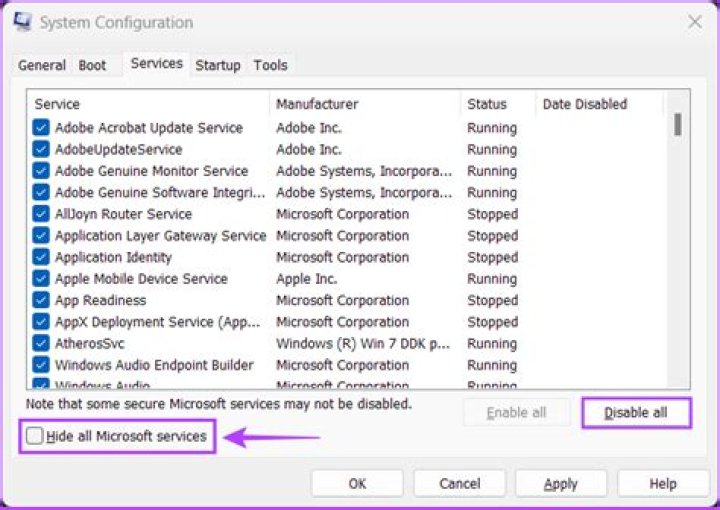The width and height of the screenshot is (720, 510).
Task: Toggle AppX Deployment Service checkbox
Action: [x=41, y=322]
